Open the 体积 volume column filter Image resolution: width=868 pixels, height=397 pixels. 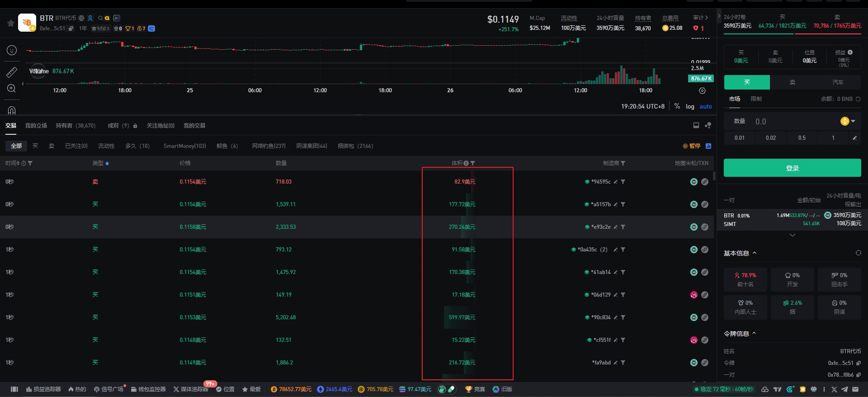coord(473,163)
